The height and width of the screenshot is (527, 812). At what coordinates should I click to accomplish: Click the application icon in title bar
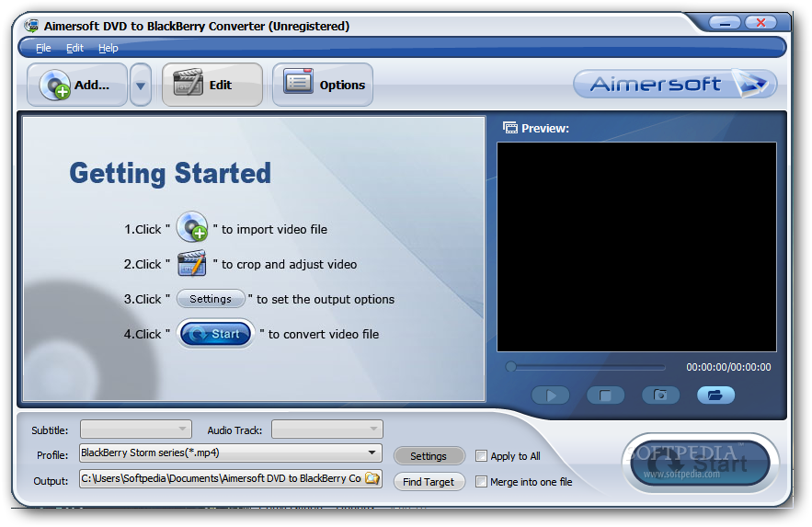[x=32, y=26]
